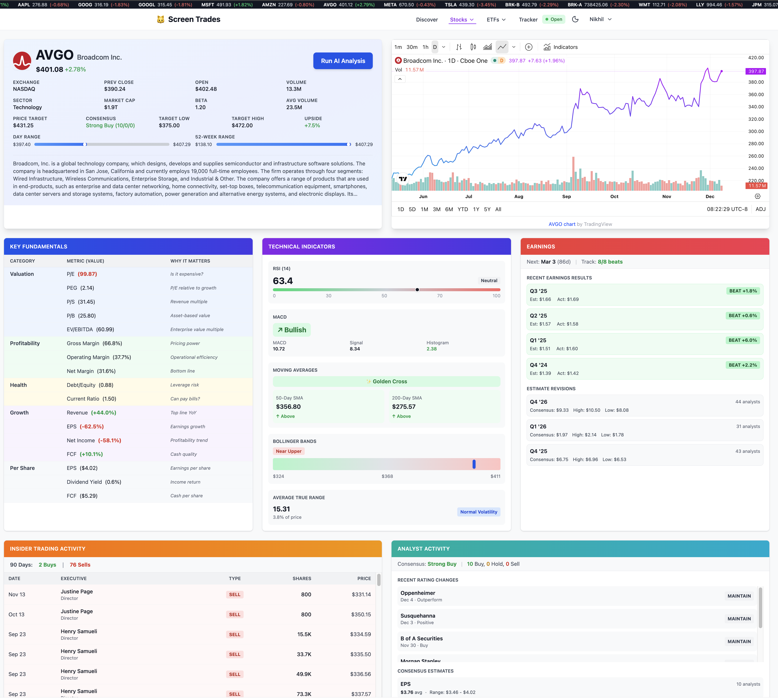Image resolution: width=778 pixels, height=700 pixels.
Task: Click the MAINTAIN badge for Oppenheimer
Action: (739, 596)
